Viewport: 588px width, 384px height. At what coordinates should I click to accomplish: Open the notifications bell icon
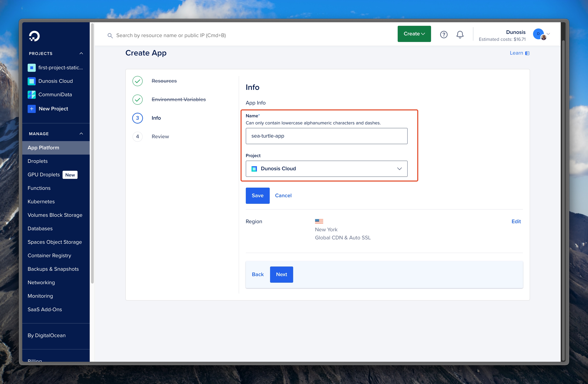pyautogui.click(x=460, y=34)
